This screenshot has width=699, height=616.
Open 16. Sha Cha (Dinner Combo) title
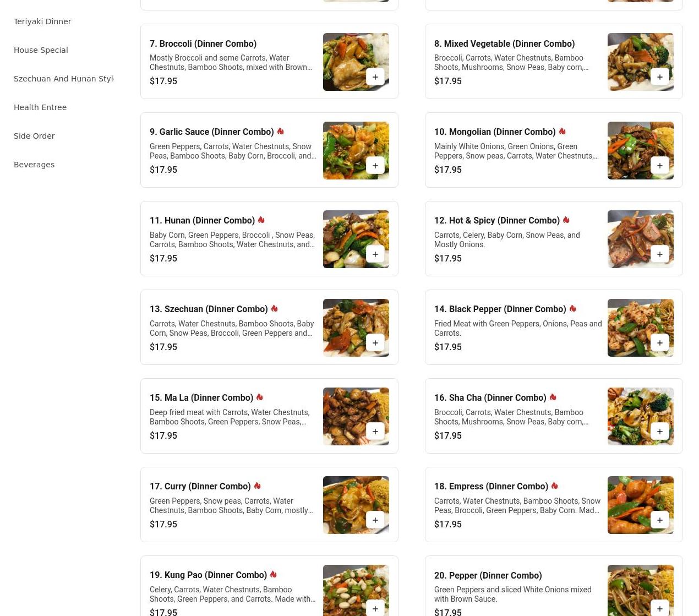coord(490,397)
